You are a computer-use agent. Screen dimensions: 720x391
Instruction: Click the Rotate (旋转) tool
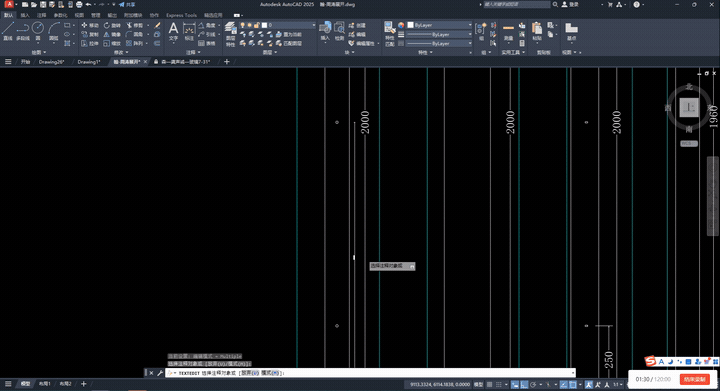pos(112,25)
